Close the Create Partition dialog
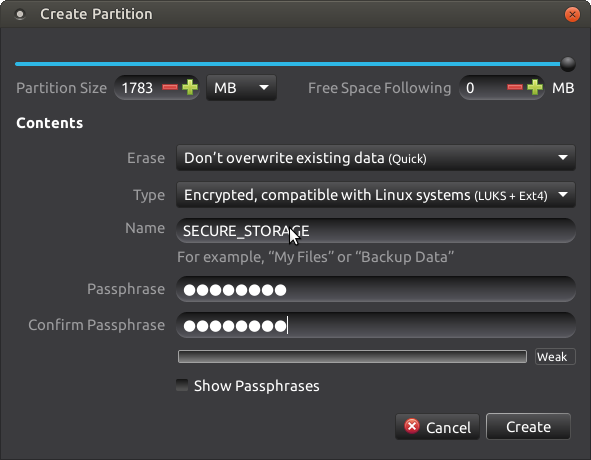 pyautogui.click(x=572, y=14)
